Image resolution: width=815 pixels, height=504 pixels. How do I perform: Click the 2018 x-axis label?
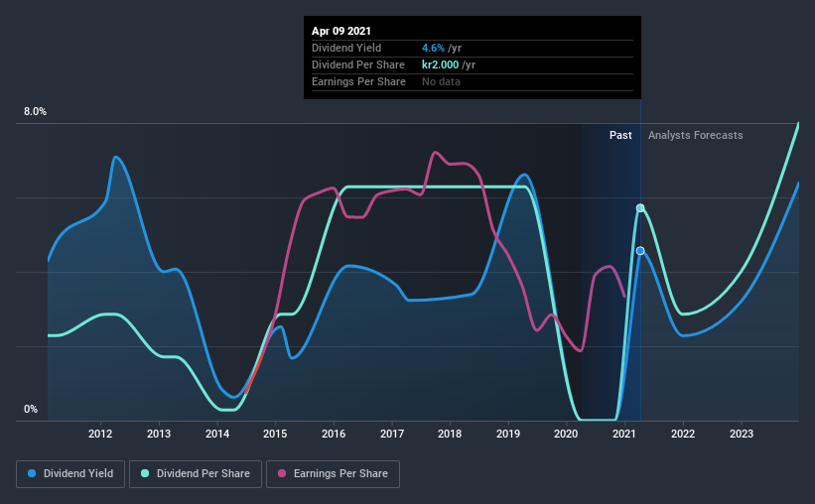point(450,434)
